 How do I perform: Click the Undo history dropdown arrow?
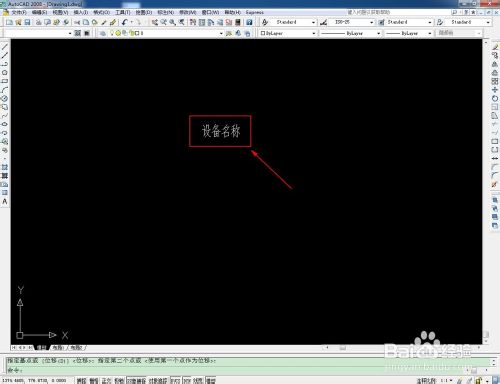[x=132, y=22]
